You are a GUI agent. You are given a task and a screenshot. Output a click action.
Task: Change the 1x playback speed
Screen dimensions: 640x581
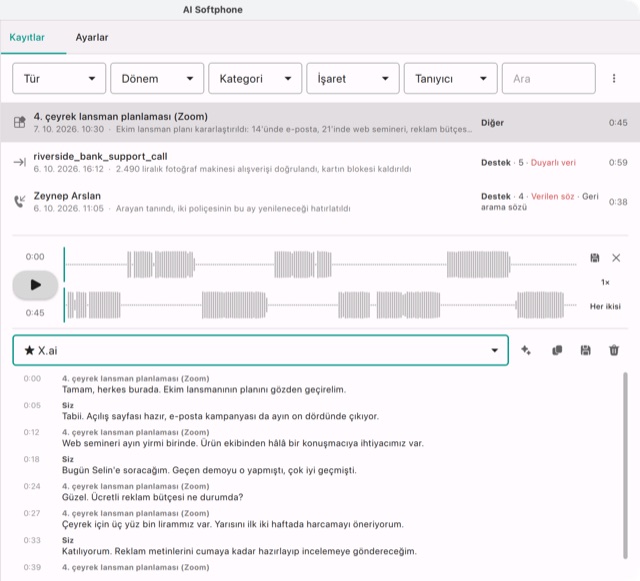(605, 282)
